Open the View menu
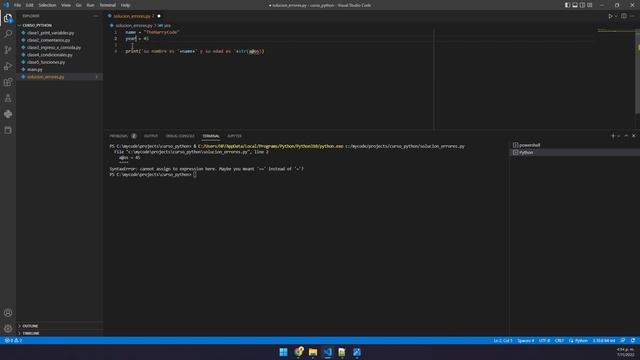The image size is (640, 360). [66, 5]
